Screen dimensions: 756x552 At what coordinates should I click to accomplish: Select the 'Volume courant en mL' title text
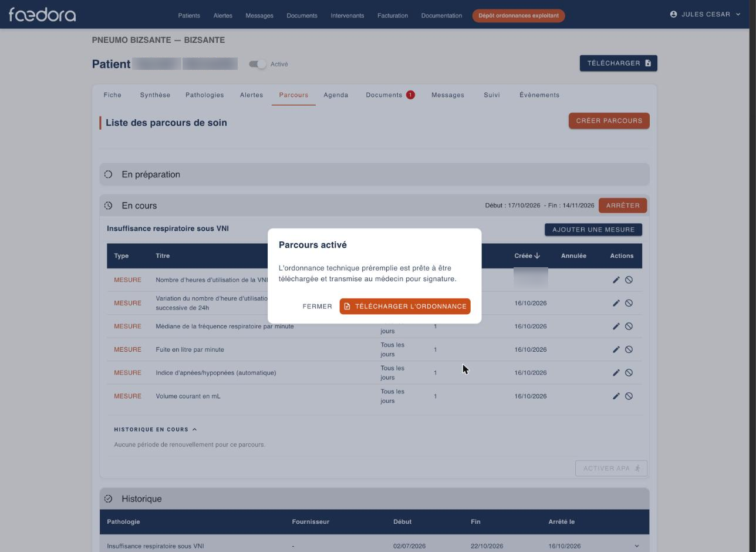pos(188,396)
